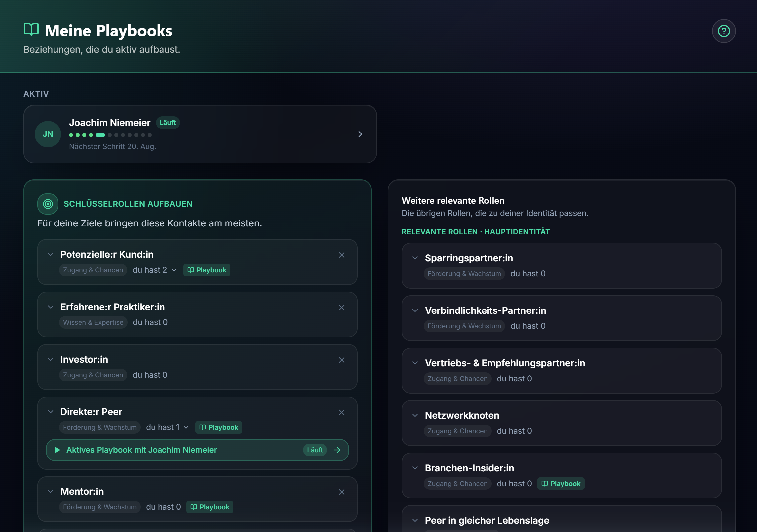Click 'du hast 0' under Erfahrene:r Praktiker:in
Viewport: 757px width, 532px height.
click(150, 322)
